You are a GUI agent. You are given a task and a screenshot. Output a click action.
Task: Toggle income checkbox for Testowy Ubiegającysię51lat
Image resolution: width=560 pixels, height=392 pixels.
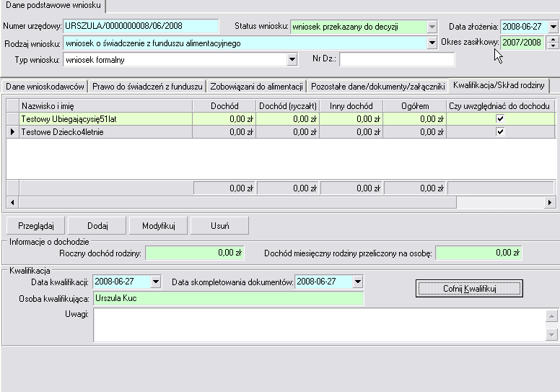[x=500, y=118]
